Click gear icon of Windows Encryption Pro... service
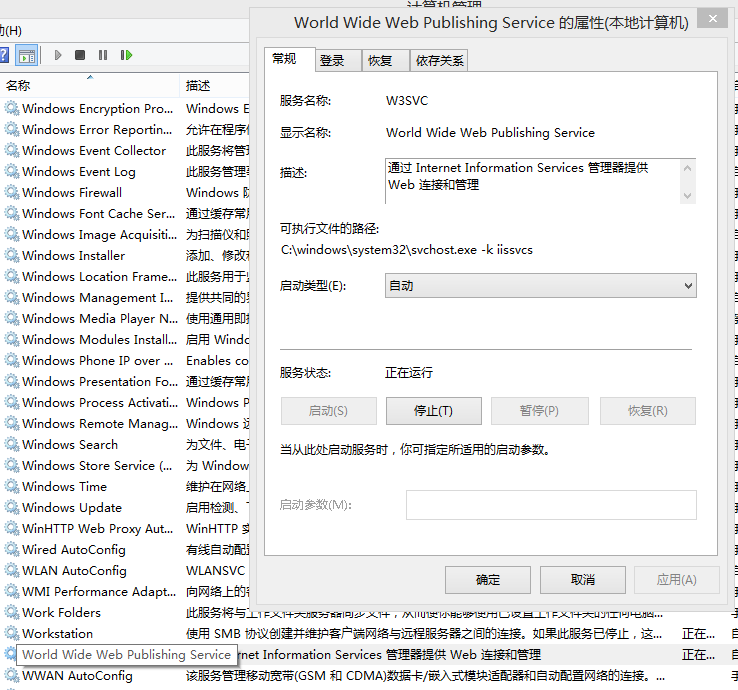The width and height of the screenshot is (738, 690). pos(12,108)
